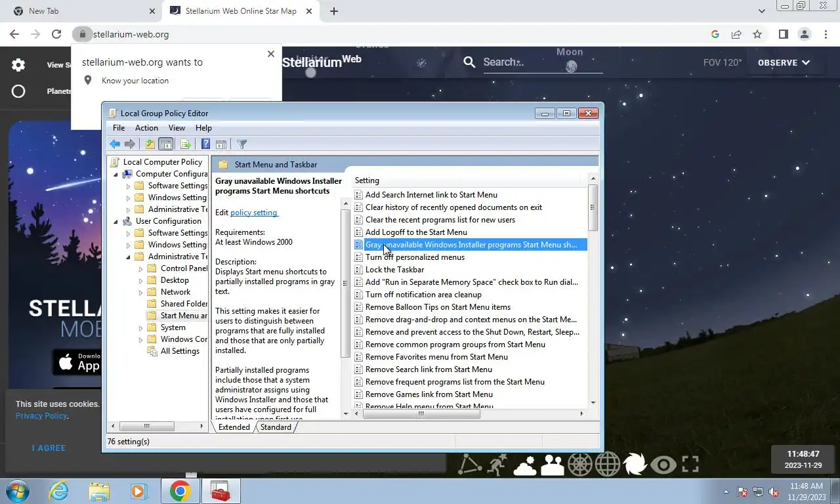This screenshot has width=840, height=504.
Task: Open Help with the blue question mark icon
Action: 205,144
